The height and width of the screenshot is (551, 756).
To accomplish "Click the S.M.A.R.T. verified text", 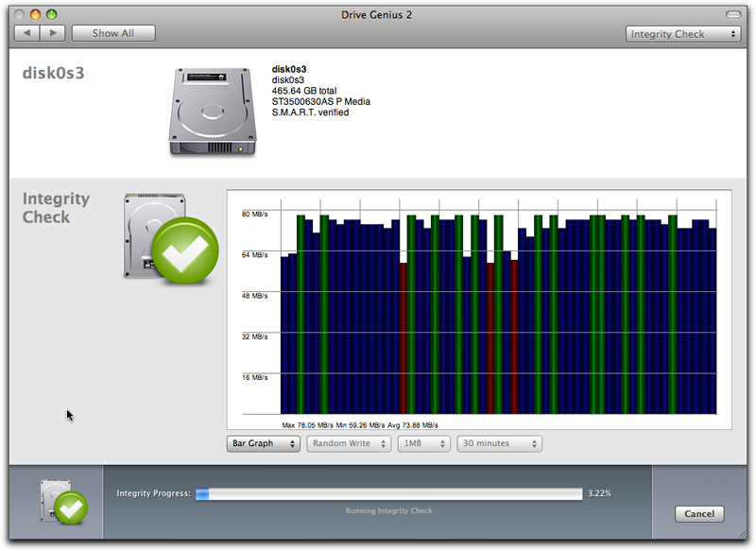I will pyautogui.click(x=310, y=112).
